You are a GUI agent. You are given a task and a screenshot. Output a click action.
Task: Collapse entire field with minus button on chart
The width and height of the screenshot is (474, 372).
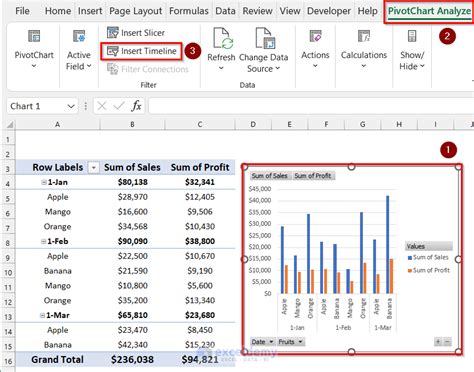point(447,342)
